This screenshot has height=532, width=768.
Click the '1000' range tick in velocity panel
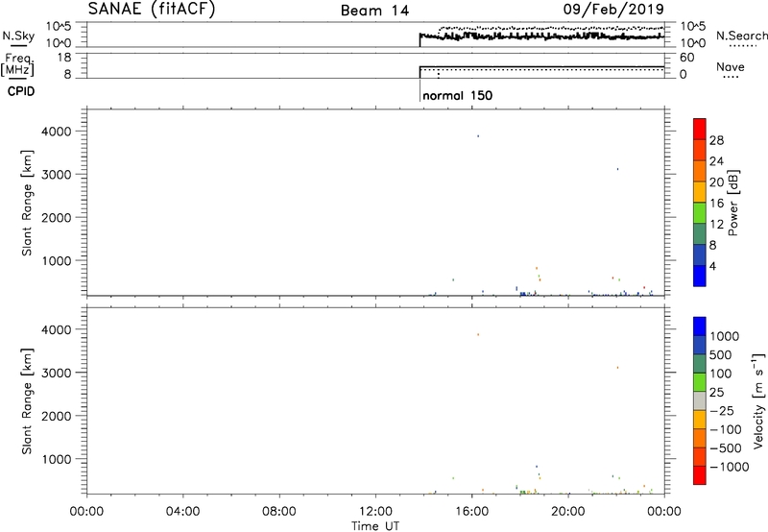click(56, 459)
